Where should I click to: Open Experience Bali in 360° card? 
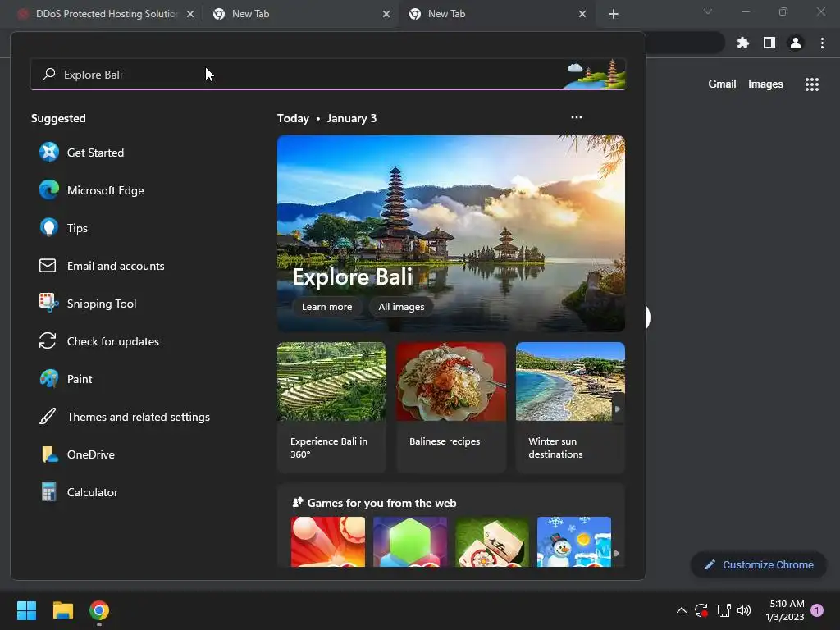tap(331, 407)
